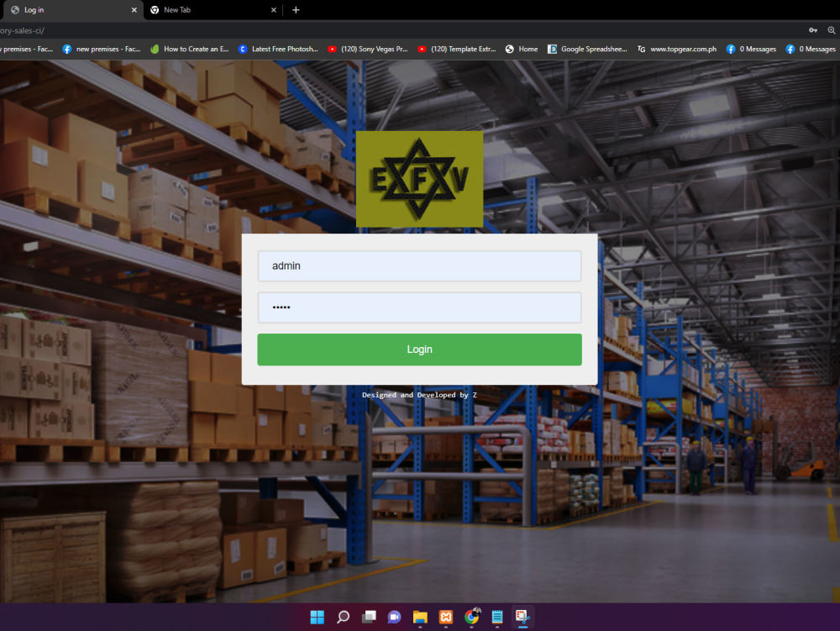Open the Home bookmark
The height and width of the screenshot is (631, 840).
522,49
